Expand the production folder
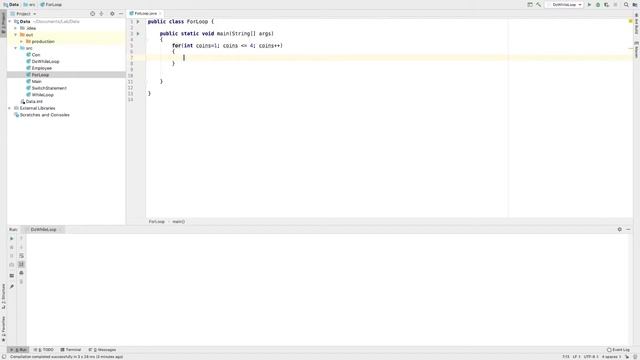Viewport: 640px width, 360px height. click(x=22, y=42)
